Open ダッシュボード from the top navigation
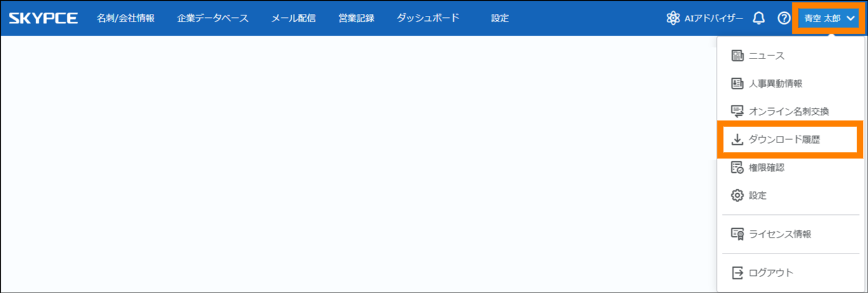Screen dimensions: 868x293 (428, 18)
